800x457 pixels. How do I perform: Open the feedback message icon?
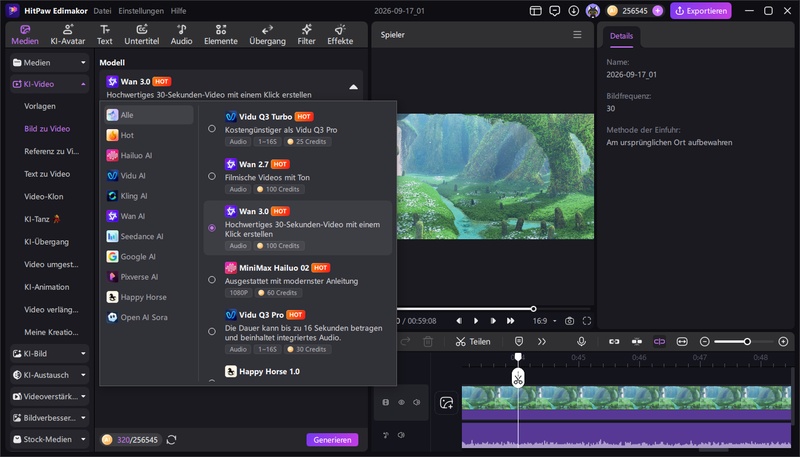[555, 11]
